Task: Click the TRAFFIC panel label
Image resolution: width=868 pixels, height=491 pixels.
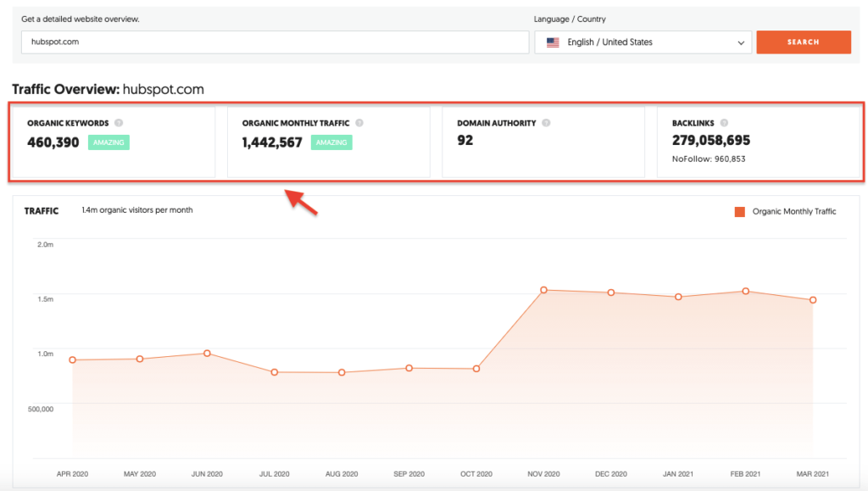Action: point(42,211)
